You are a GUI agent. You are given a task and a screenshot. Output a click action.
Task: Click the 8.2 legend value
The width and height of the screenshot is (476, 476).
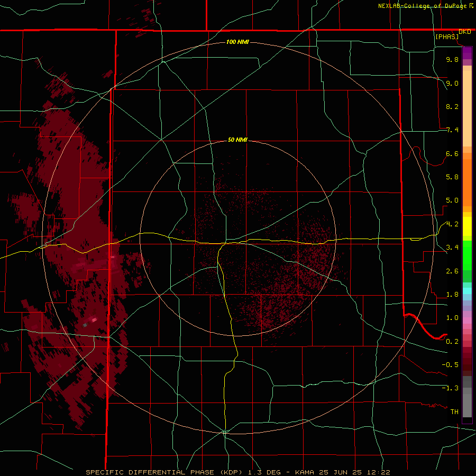pos(452,106)
